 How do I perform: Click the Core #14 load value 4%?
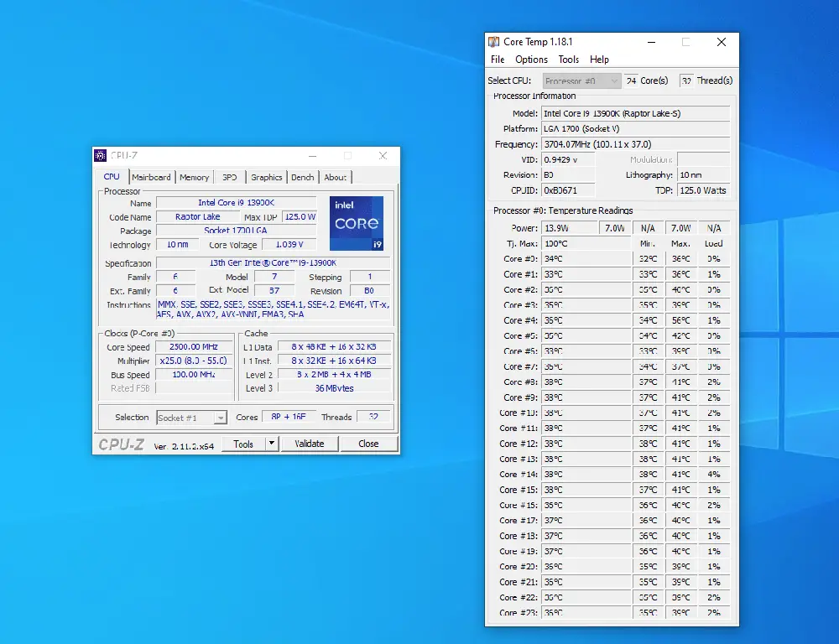coord(714,475)
